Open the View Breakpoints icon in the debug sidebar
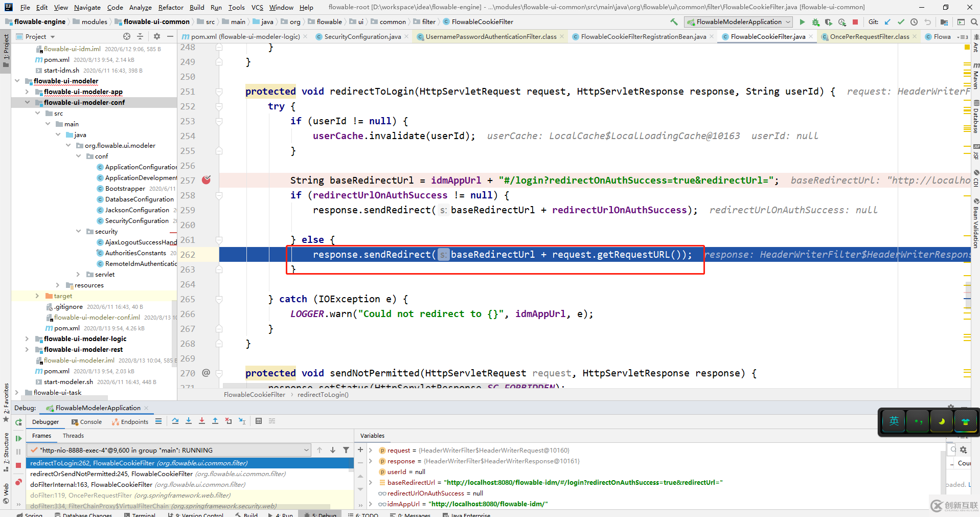Viewport: 980px width, 517px height. [x=18, y=482]
